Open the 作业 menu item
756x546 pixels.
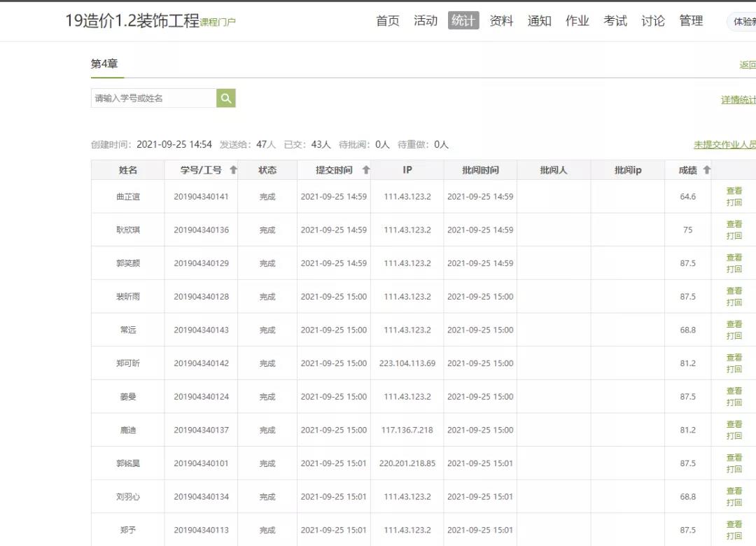pyautogui.click(x=577, y=21)
